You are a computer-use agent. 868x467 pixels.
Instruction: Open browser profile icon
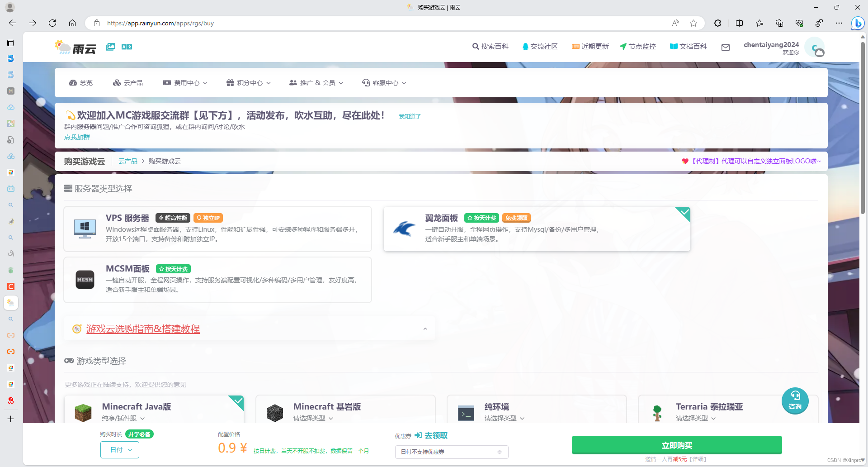click(9, 7)
